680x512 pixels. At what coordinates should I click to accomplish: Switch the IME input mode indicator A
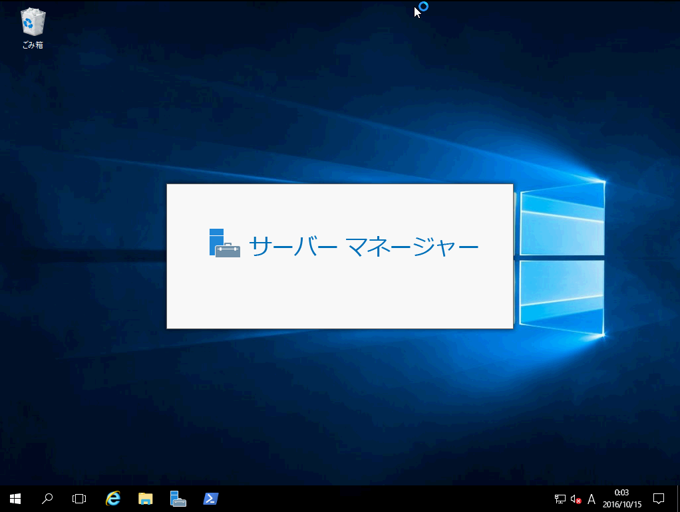coord(591,499)
